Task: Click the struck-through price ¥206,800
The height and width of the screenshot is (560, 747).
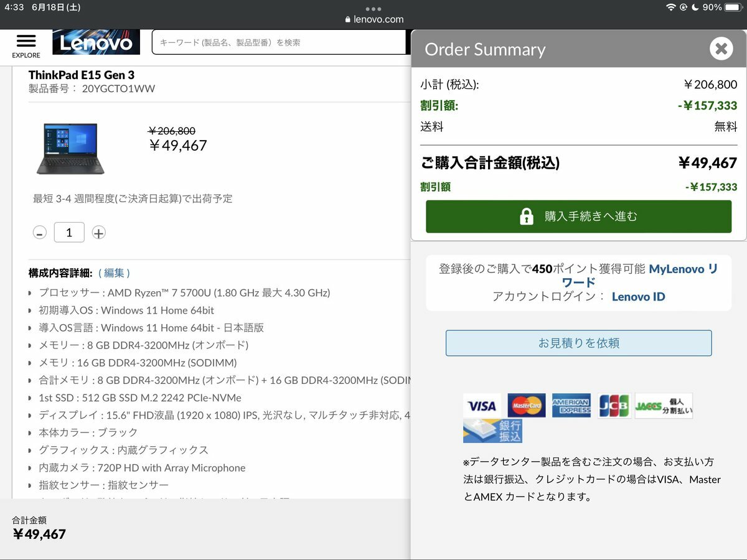Action: pos(172,131)
